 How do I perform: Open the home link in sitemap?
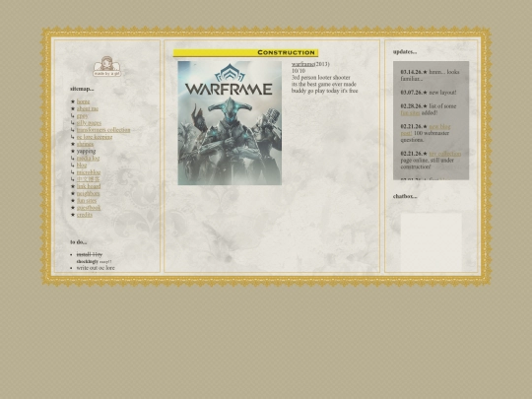pos(83,101)
